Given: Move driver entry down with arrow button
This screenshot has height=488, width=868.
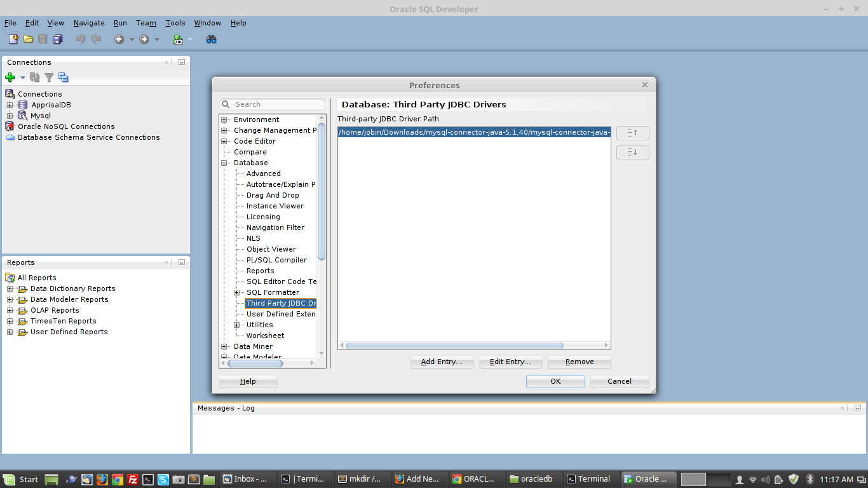Looking at the screenshot, I should click(632, 152).
